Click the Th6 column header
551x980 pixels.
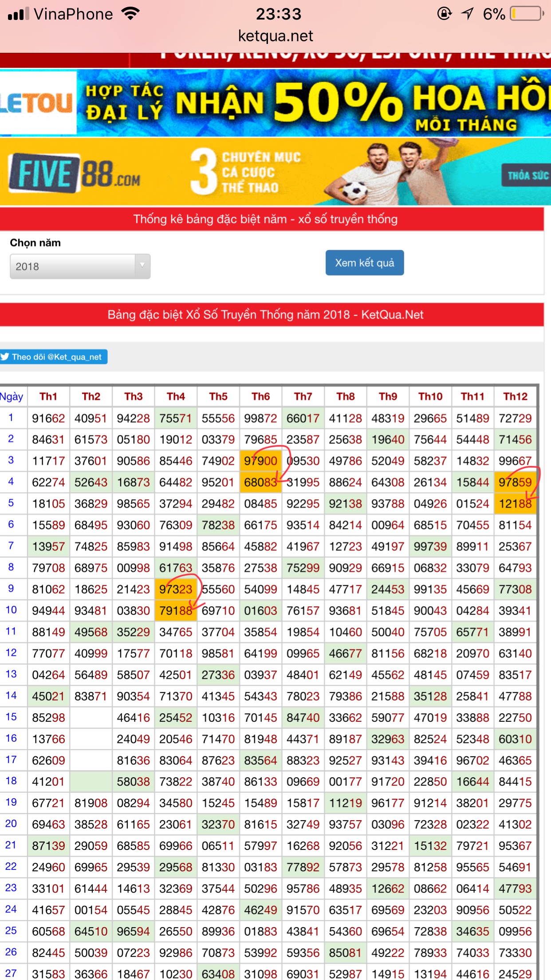click(260, 396)
